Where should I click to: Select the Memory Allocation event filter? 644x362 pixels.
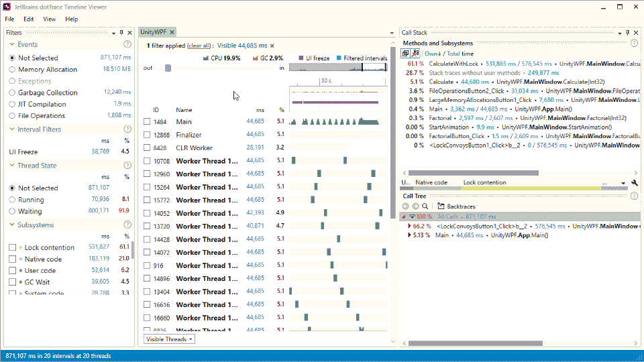12,70
